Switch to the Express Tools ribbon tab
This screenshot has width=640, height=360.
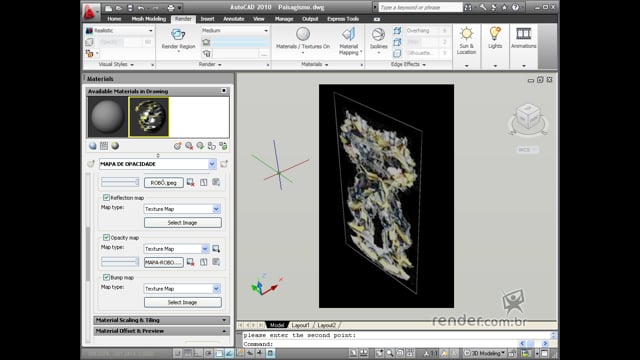click(x=343, y=19)
